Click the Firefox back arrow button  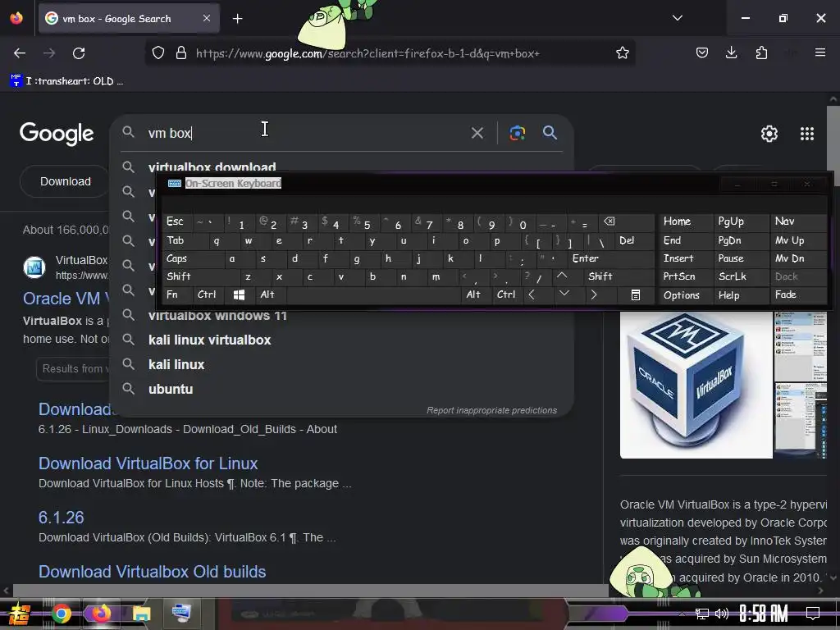pos(20,53)
